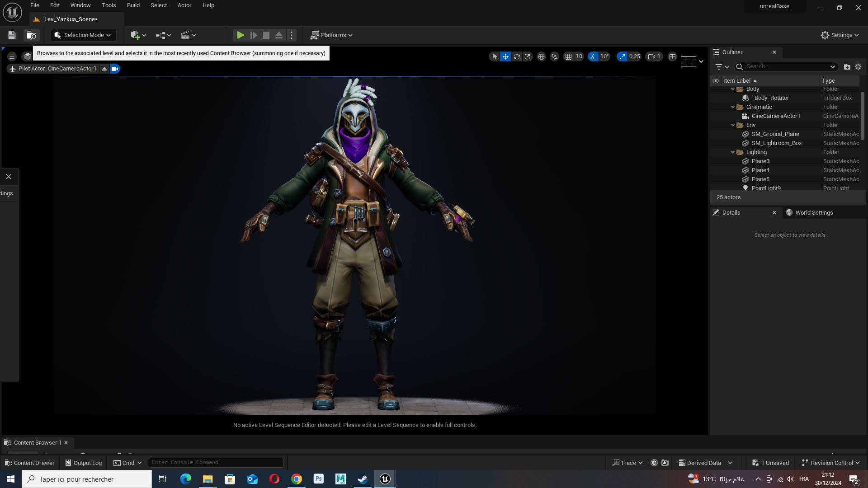Select the Translate move tool in viewport

point(505,56)
